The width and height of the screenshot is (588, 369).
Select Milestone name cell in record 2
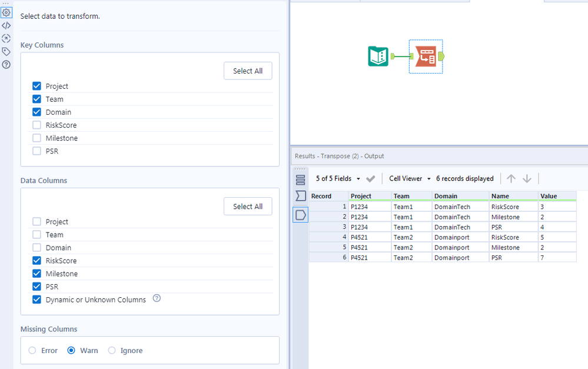click(x=513, y=217)
